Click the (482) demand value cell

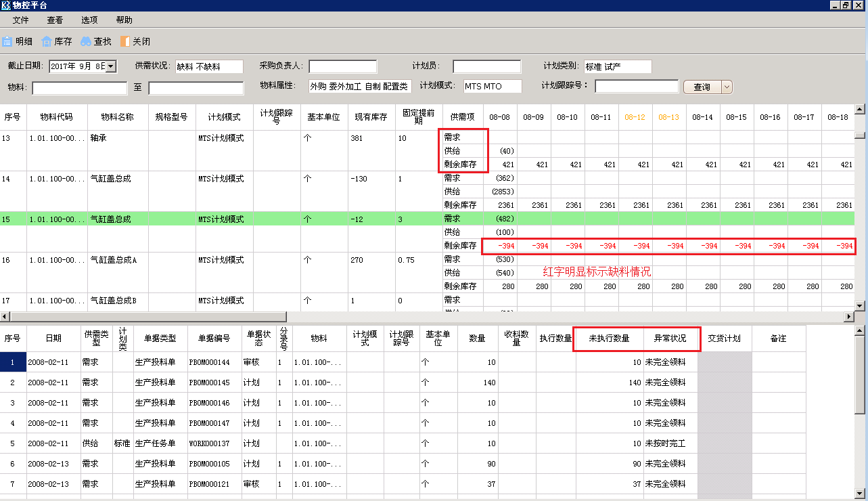click(500, 219)
